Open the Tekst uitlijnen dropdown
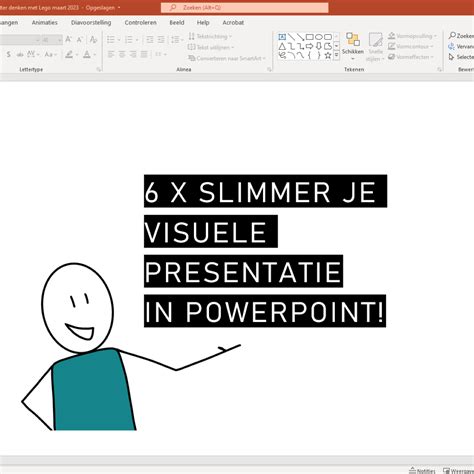474x474 pixels. point(211,47)
